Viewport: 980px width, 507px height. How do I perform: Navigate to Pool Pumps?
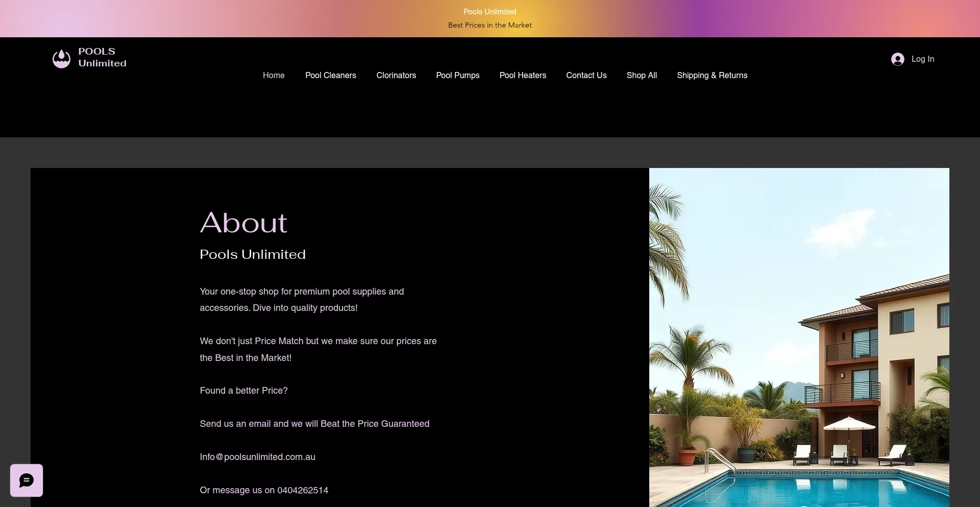click(457, 76)
